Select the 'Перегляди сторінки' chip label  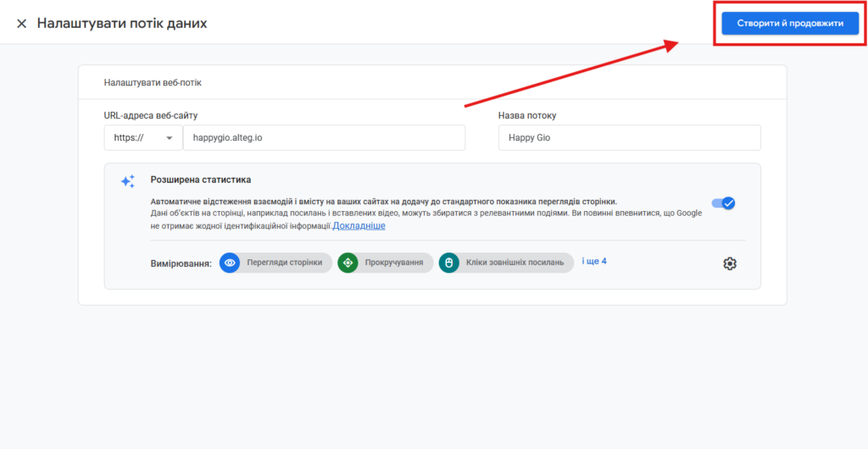click(x=284, y=263)
